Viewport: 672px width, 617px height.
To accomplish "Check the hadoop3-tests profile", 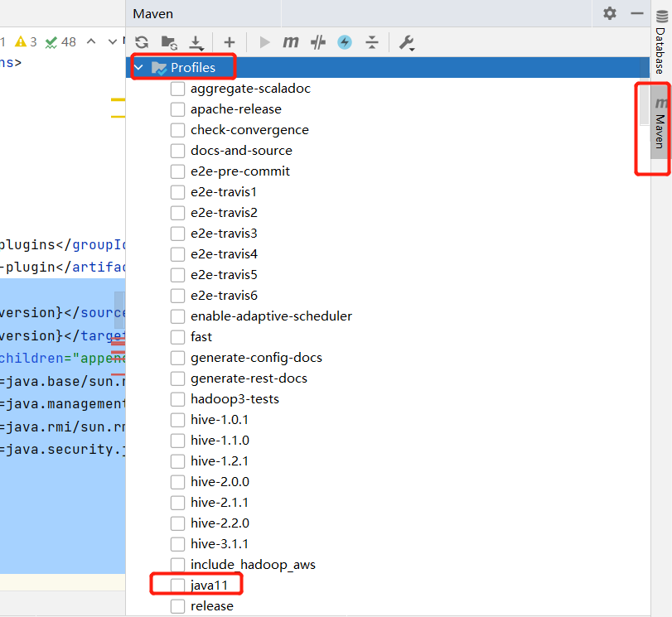I will tap(177, 399).
